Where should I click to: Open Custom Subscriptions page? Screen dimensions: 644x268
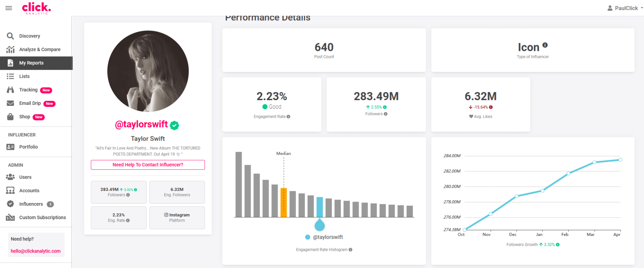click(x=43, y=217)
